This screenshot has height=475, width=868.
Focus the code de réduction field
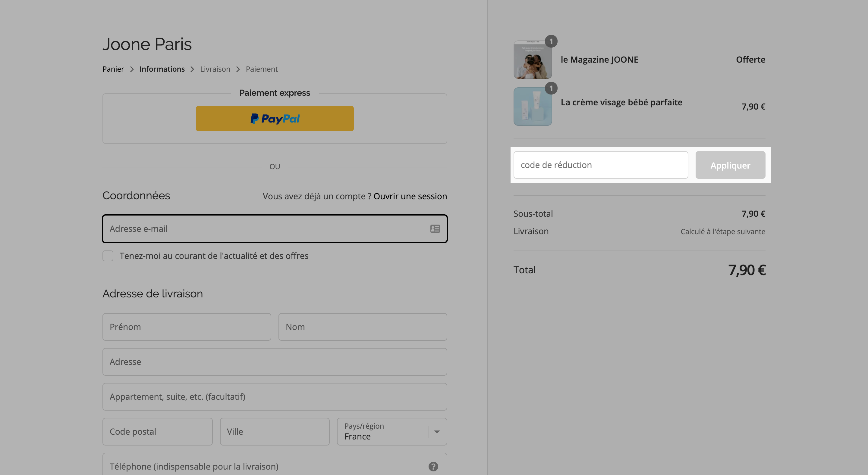pyautogui.click(x=600, y=165)
